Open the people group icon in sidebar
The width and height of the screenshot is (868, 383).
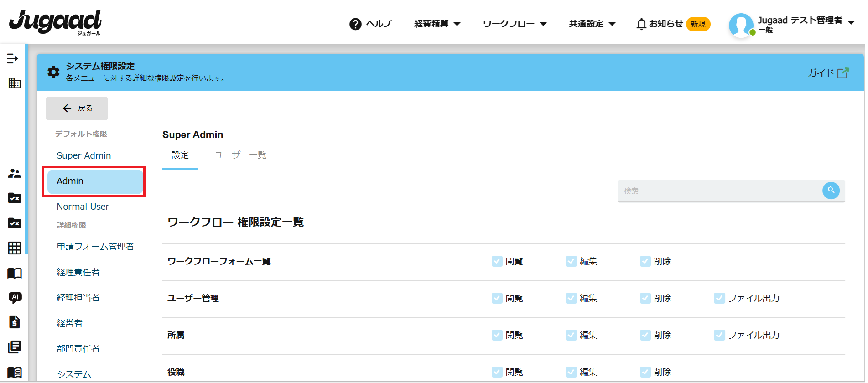tap(15, 174)
